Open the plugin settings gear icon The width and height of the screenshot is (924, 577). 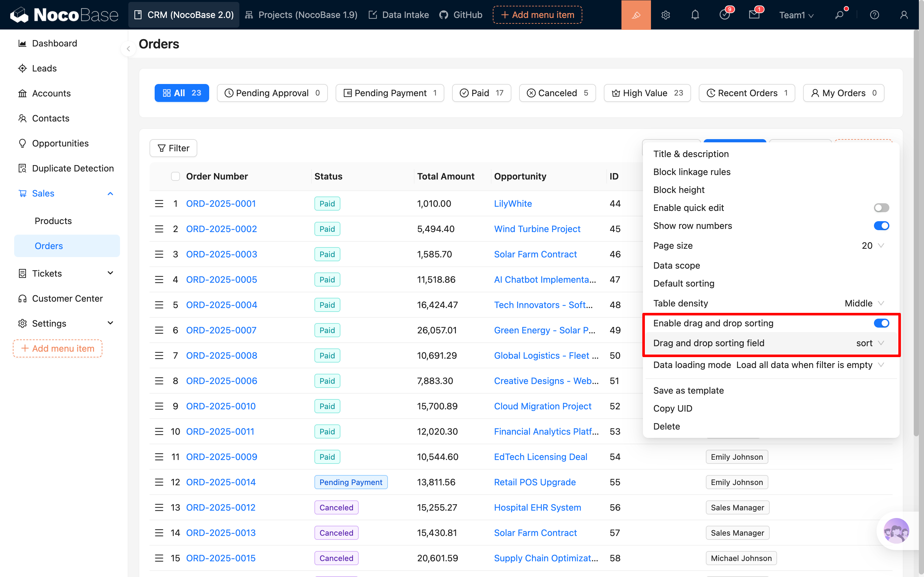point(665,15)
